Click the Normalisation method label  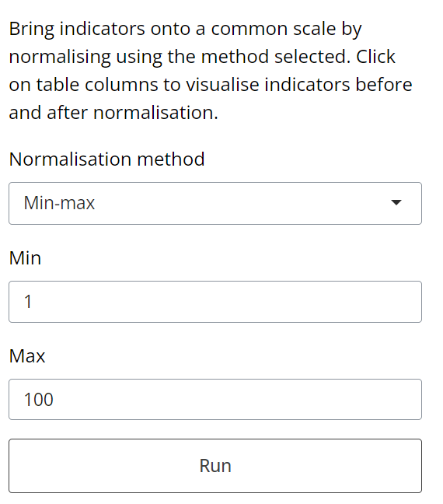pos(106,159)
